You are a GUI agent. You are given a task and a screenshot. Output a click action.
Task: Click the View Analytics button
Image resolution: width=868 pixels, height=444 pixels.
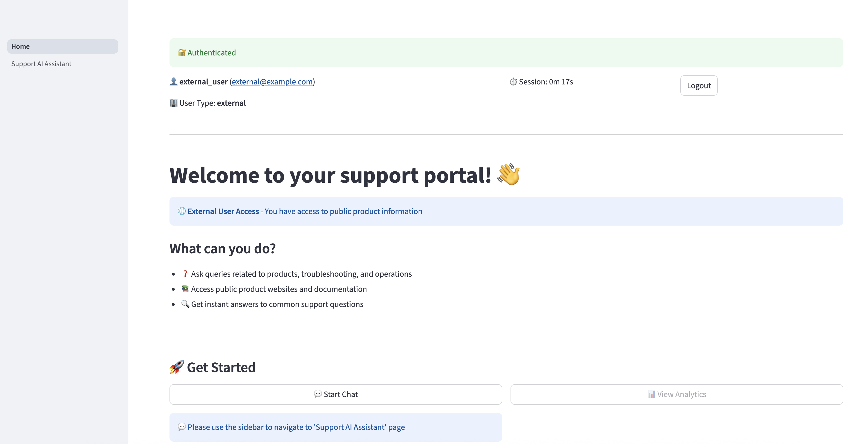coord(677,394)
